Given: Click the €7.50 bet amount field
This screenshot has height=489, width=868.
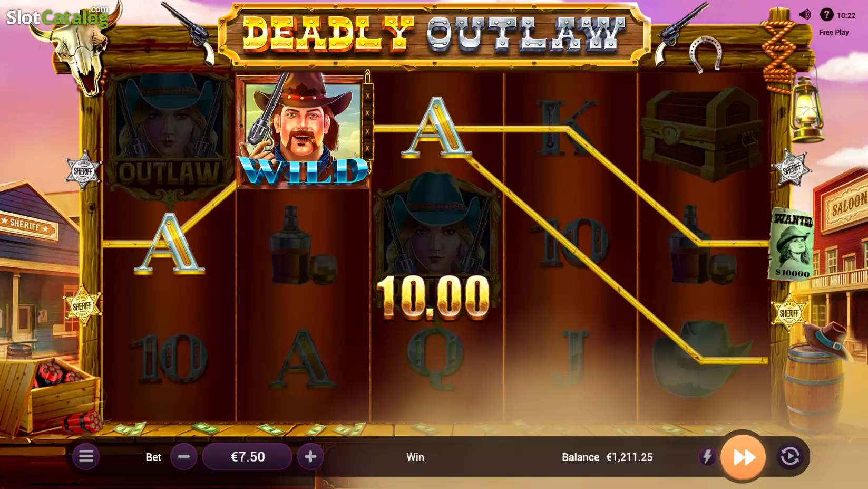Looking at the screenshot, I should coord(248,457).
